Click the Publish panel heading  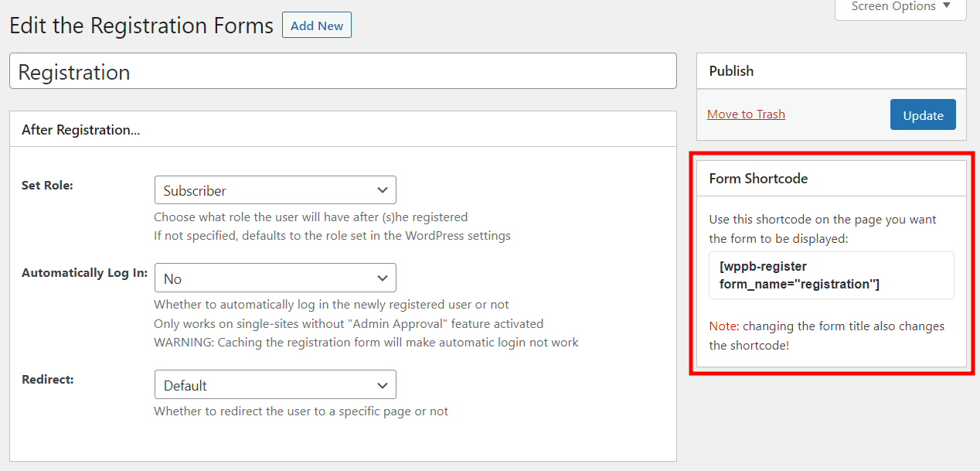click(x=731, y=71)
